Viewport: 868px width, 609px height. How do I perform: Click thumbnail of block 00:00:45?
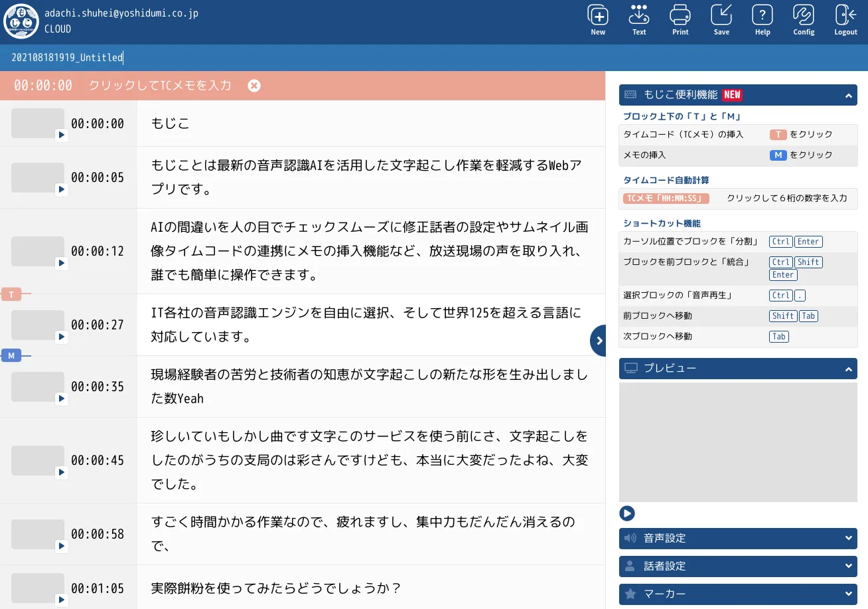[38, 460]
